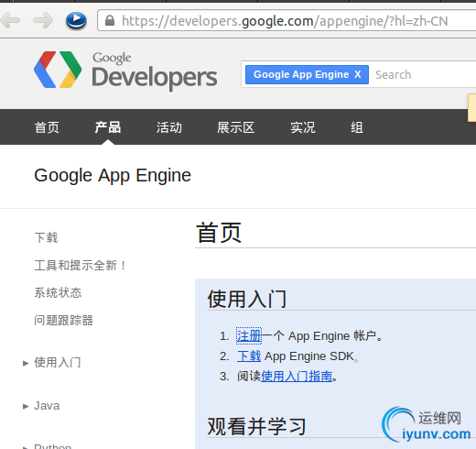Viewport: 476px width, 449px height.
Task: Focus the address bar URL field
Action: [x=287, y=21]
